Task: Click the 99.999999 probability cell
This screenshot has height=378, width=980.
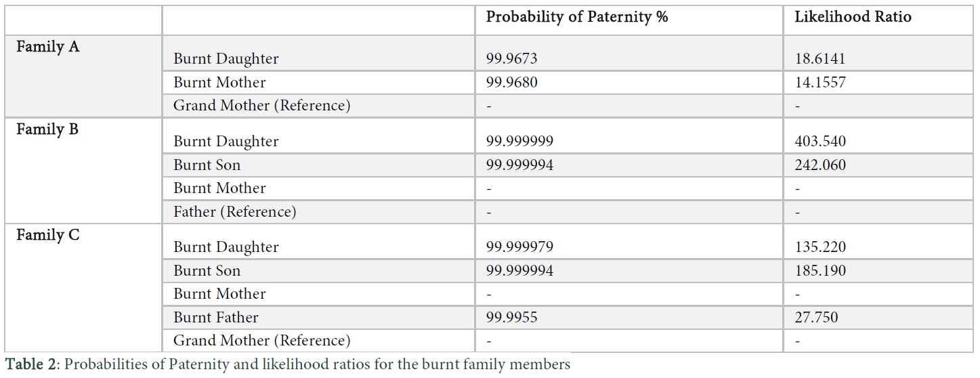Action: (519, 142)
